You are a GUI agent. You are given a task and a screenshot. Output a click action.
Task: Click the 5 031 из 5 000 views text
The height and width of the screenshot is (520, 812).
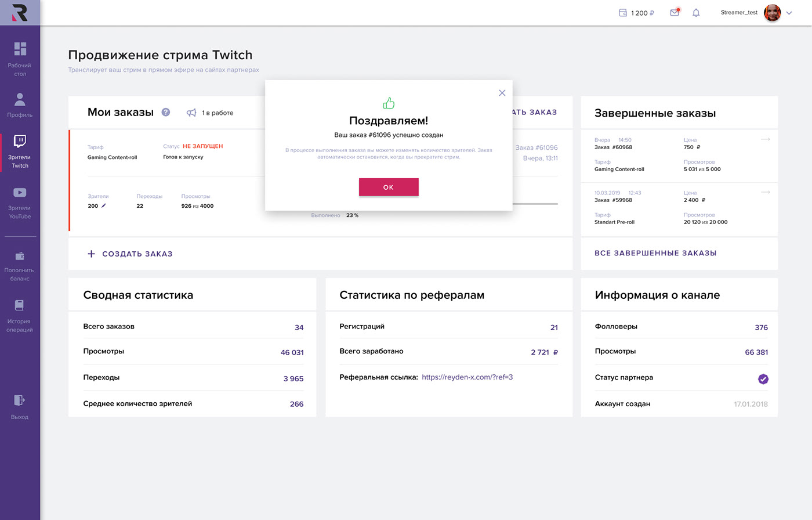pos(702,169)
